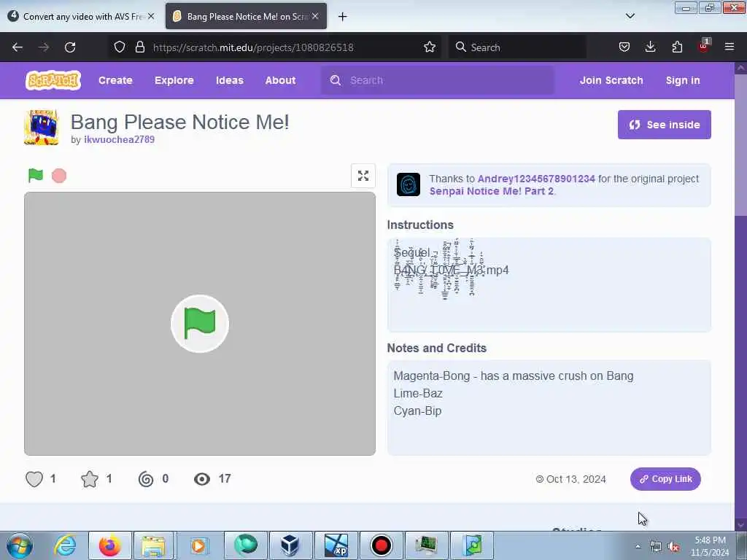Start project with the large center green flag
The height and width of the screenshot is (560, 747).
pos(200,324)
